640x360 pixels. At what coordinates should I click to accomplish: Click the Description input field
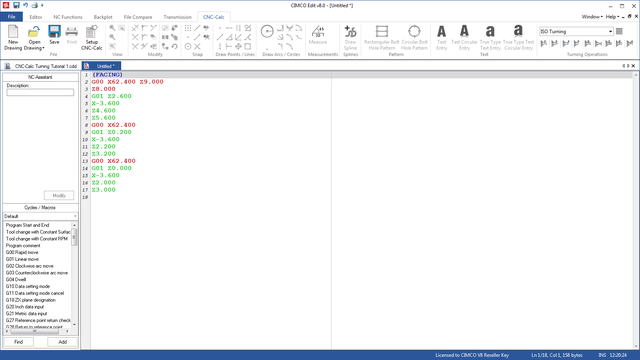coord(40,93)
